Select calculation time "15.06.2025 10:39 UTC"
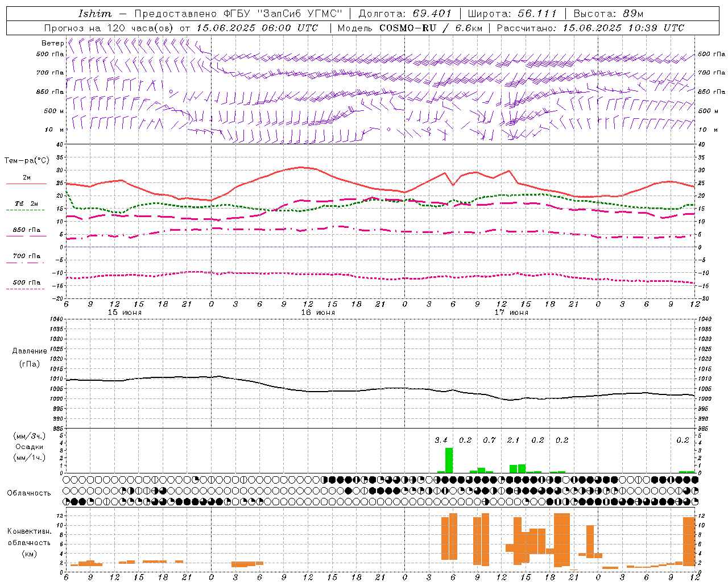The image size is (728, 582). (x=623, y=28)
